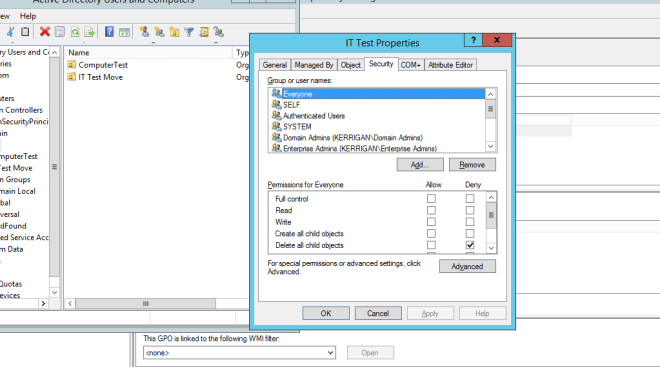Viewport: 660px width, 367px height.
Task: Check Deny for Create all child objects
Action: click(470, 233)
